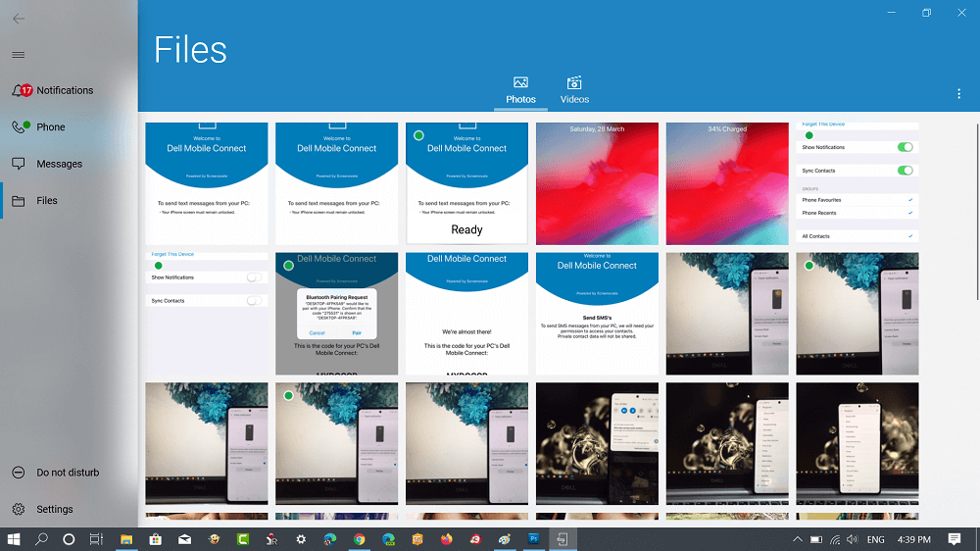Screen dimensions: 980x551
Task: Open the Windows Start menu
Action: 13,539
